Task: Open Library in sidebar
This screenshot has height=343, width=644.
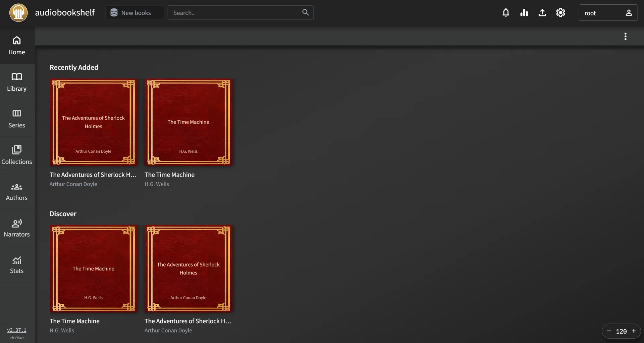Action: tap(17, 82)
